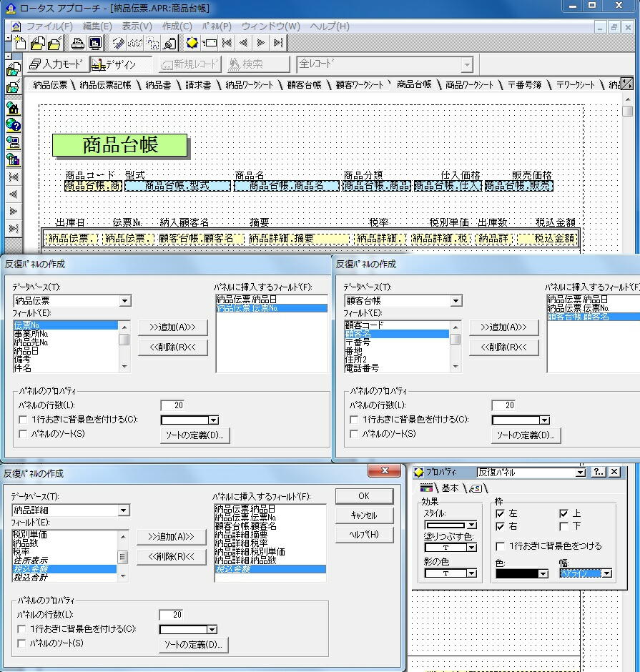The image size is (640, 672).
Task: Go to first record using top toolbar arrow
Action: point(227,43)
